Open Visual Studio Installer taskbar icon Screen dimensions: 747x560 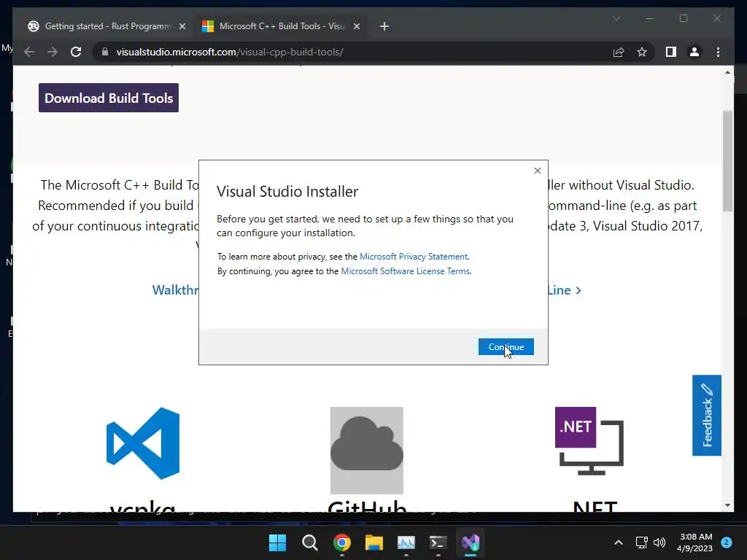click(471, 542)
